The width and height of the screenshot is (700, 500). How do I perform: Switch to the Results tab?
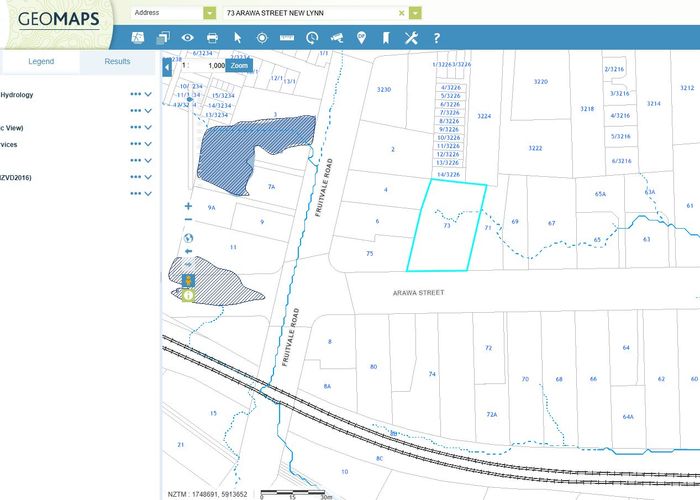(118, 62)
